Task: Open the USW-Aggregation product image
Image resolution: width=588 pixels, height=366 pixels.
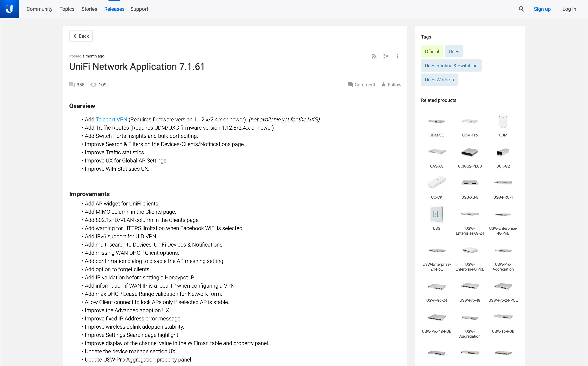Action: tap(470, 318)
